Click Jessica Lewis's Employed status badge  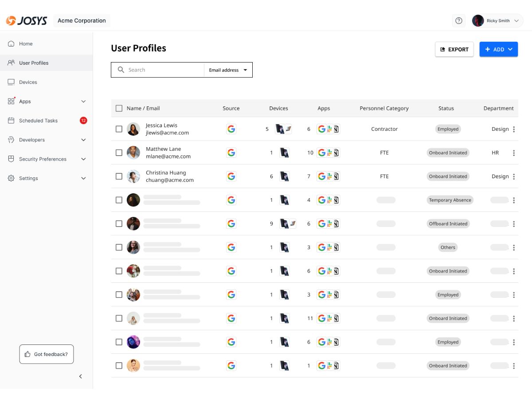448,129
